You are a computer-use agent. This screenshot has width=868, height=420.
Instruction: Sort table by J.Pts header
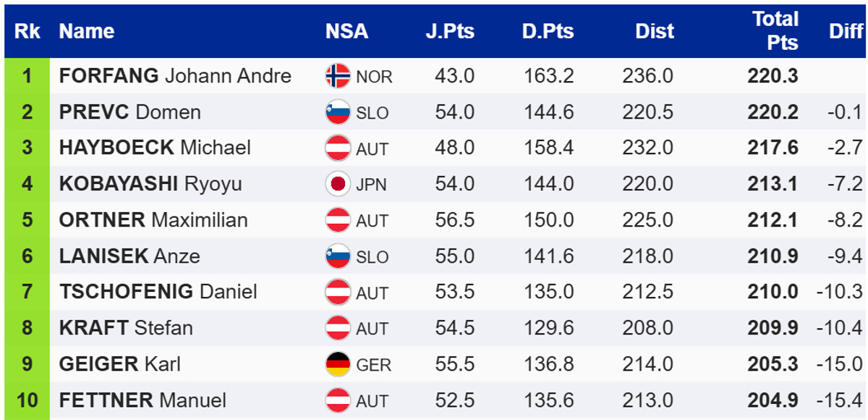coord(450,31)
